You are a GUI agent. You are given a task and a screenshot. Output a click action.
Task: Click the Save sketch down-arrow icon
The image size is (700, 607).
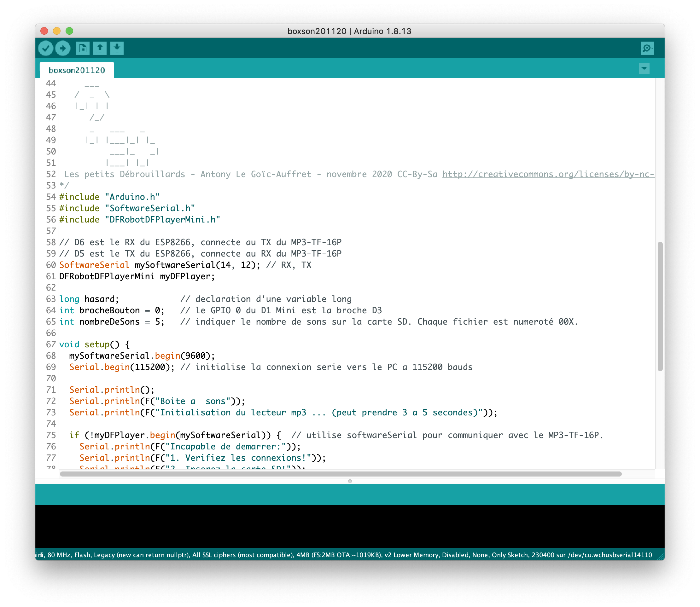(117, 48)
